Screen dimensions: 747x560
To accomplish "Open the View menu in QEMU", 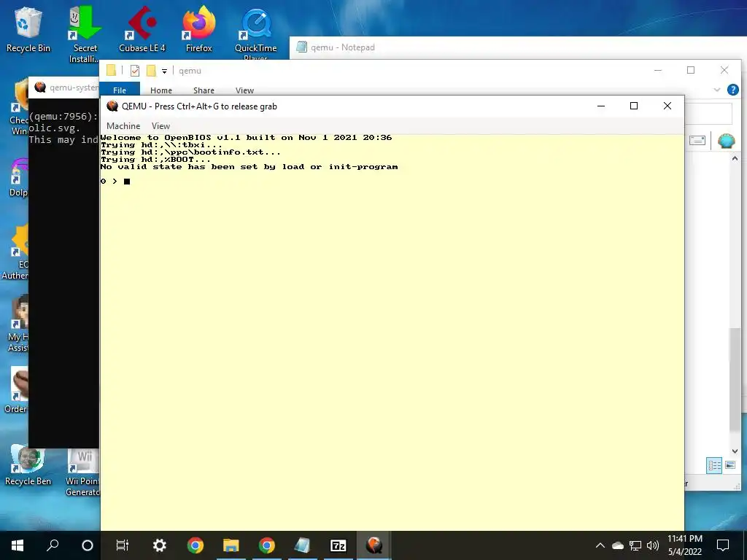I will tap(160, 126).
